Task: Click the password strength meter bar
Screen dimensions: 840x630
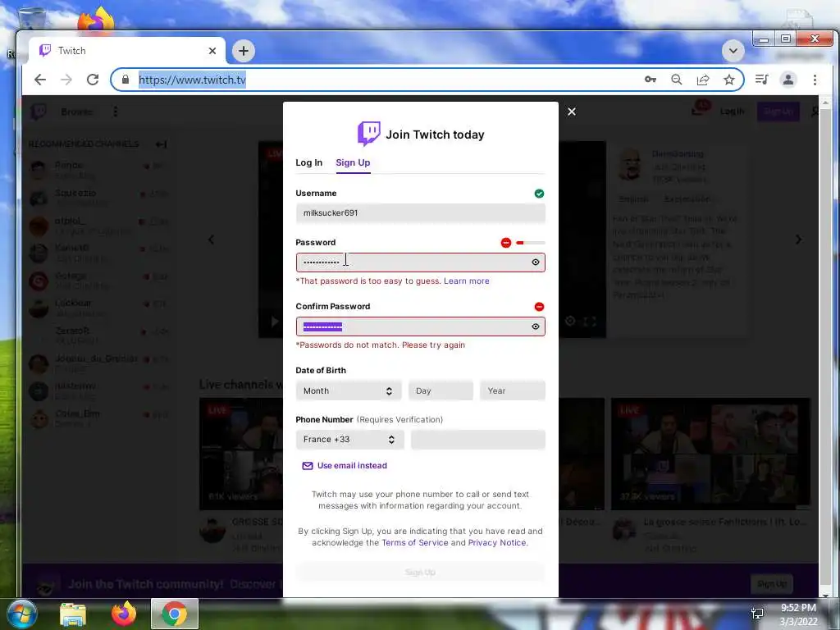Action: 531,243
